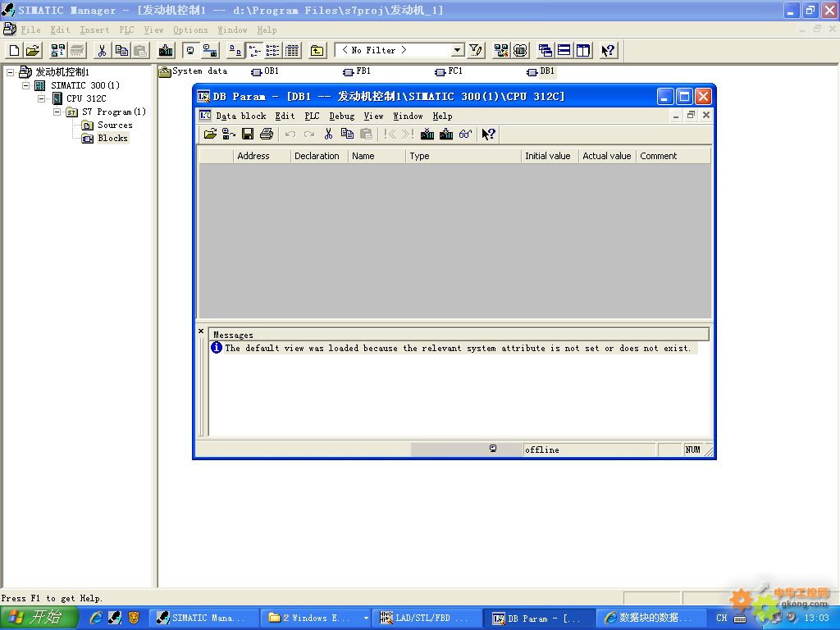Click the Actual value column header

pos(607,156)
